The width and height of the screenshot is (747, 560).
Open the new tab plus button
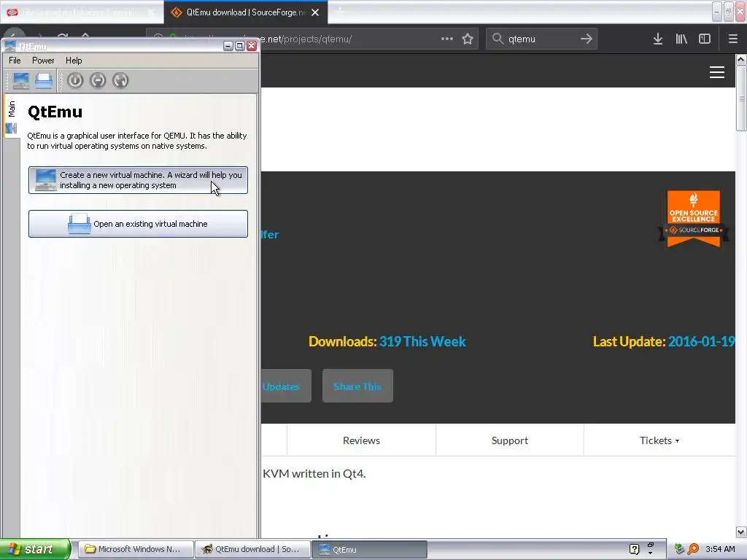tap(340, 12)
